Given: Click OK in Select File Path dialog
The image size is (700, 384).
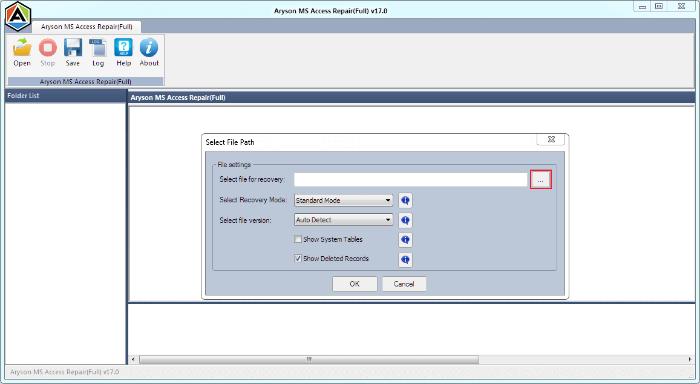Looking at the screenshot, I should click(x=354, y=284).
